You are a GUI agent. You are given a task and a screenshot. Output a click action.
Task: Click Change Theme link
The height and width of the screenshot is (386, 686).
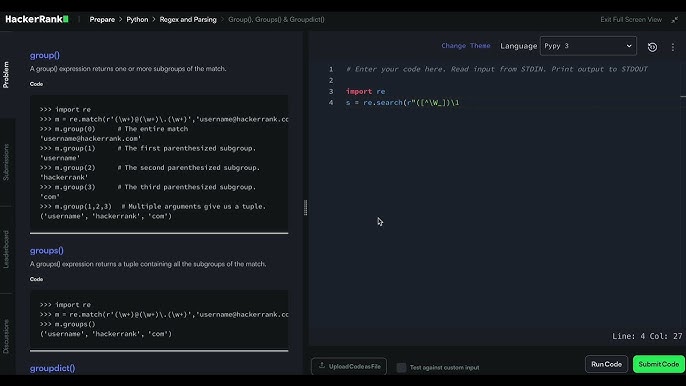click(x=466, y=46)
